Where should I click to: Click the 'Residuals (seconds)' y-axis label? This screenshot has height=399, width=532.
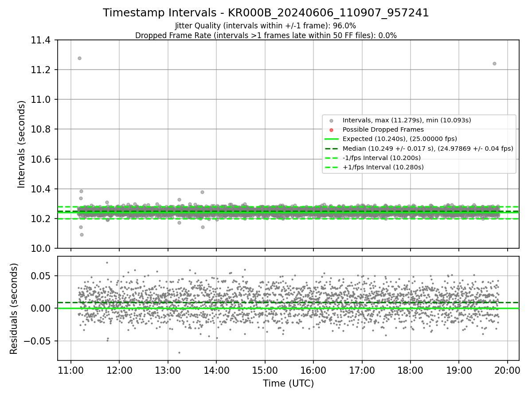(14, 309)
